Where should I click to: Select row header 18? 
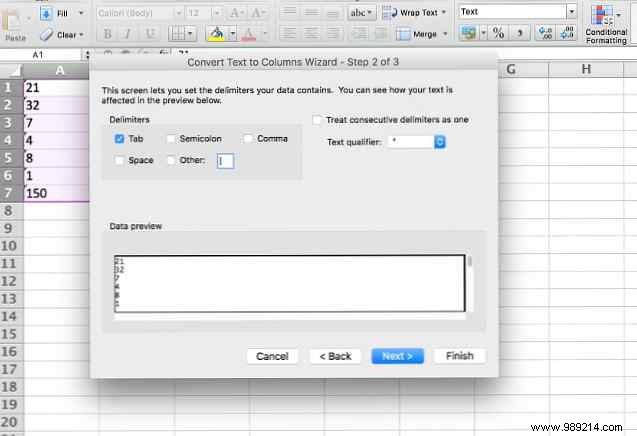[12, 387]
